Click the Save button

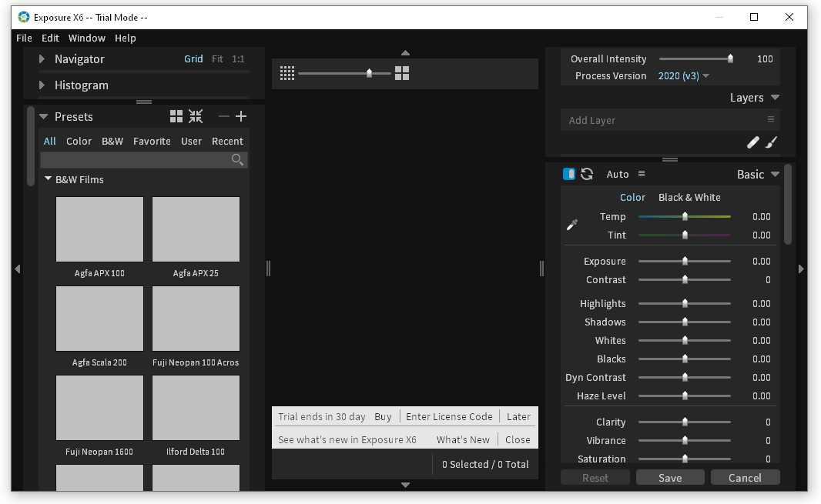point(670,477)
